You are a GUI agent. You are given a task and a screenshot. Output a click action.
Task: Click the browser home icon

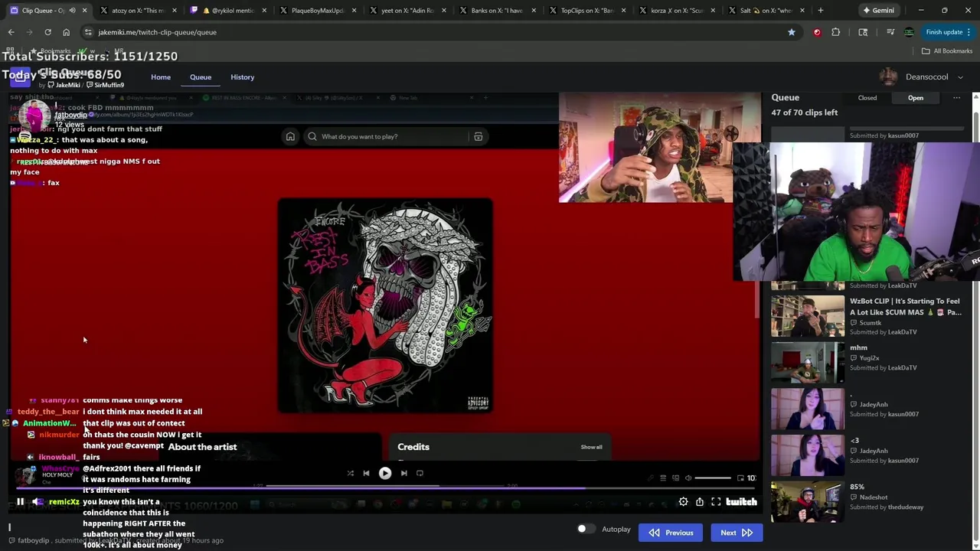point(66,32)
